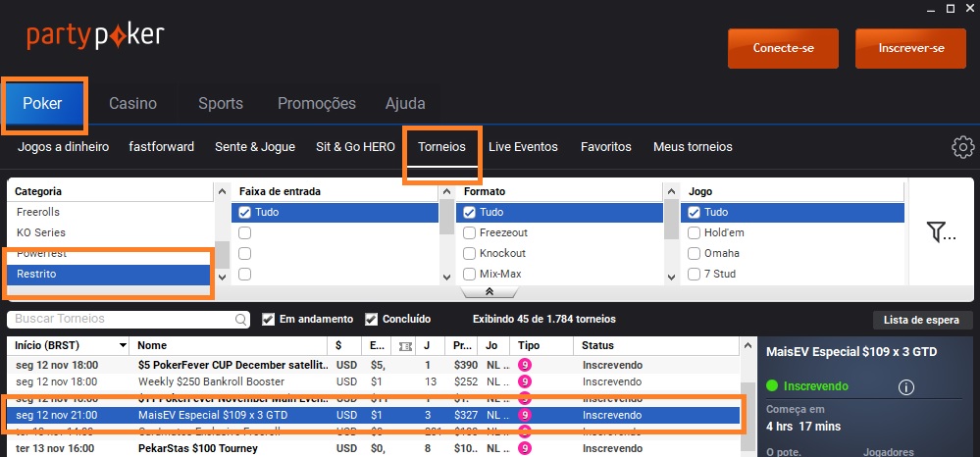
Task: Open the Lista de espera button
Action: click(921, 320)
